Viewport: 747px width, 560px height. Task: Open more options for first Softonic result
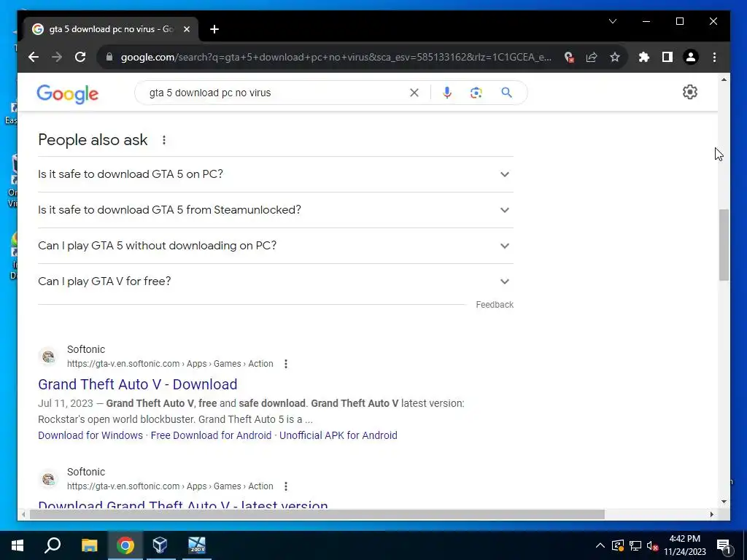click(x=286, y=364)
